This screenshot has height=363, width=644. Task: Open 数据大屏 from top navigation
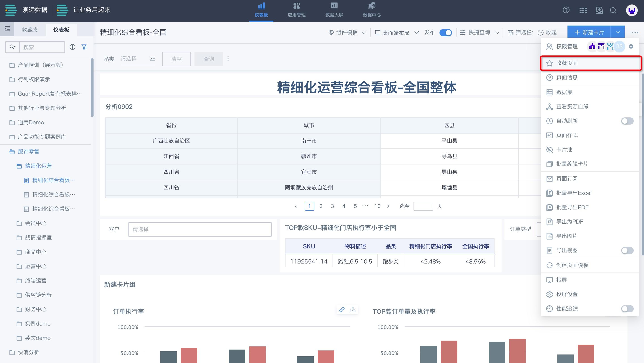tap(334, 10)
